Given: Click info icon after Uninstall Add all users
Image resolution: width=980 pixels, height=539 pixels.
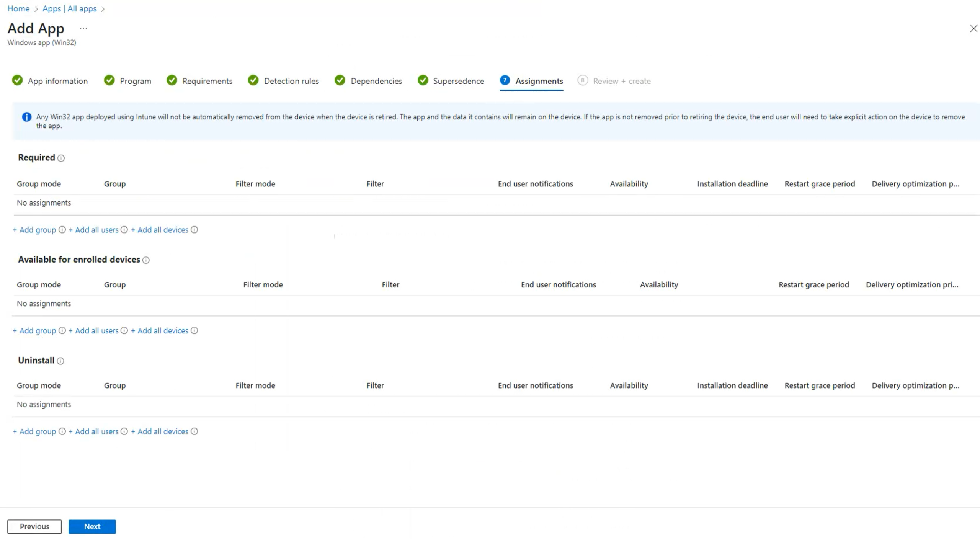Looking at the screenshot, I should click(124, 431).
